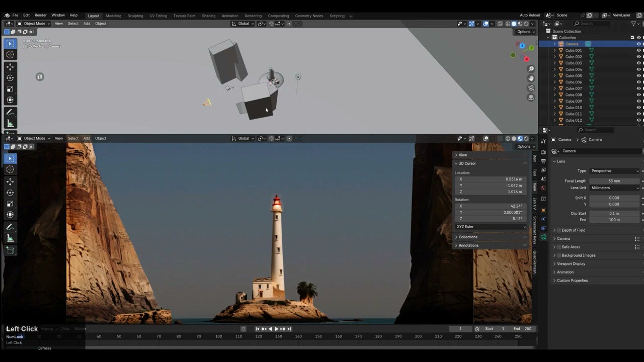Switch to the Sculpting workspace tab
Viewport: 644px width, 362px height.
tap(135, 16)
